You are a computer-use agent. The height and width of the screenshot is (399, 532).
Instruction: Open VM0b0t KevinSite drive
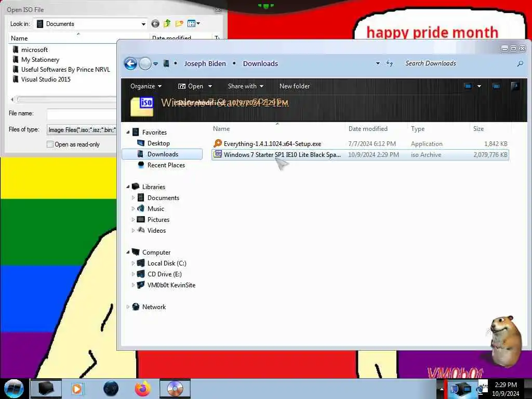pos(171,285)
